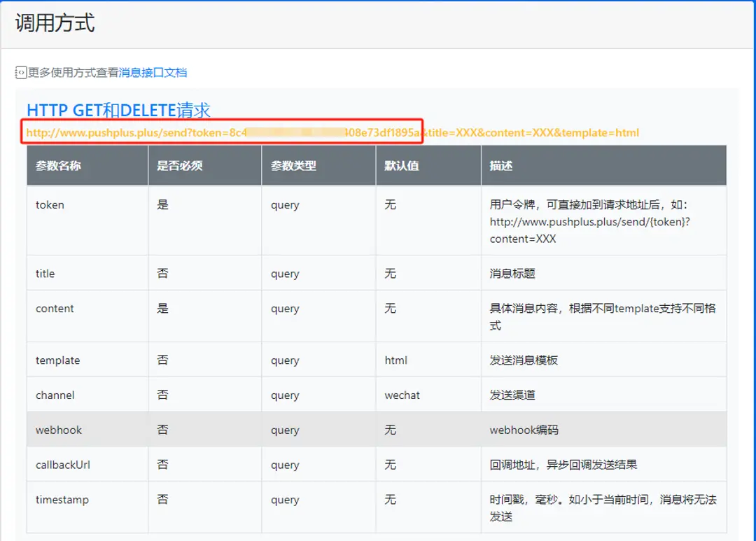Image resolution: width=756 pixels, height=541 pixels.
Task: Click the 描述 column header
Action: [x=604, y=165]
